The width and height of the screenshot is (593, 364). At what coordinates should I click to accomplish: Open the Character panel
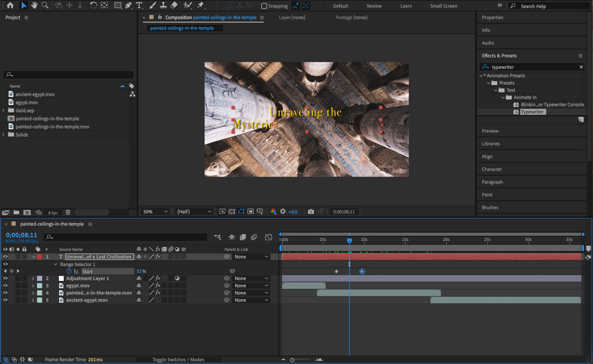pos(492,169)
